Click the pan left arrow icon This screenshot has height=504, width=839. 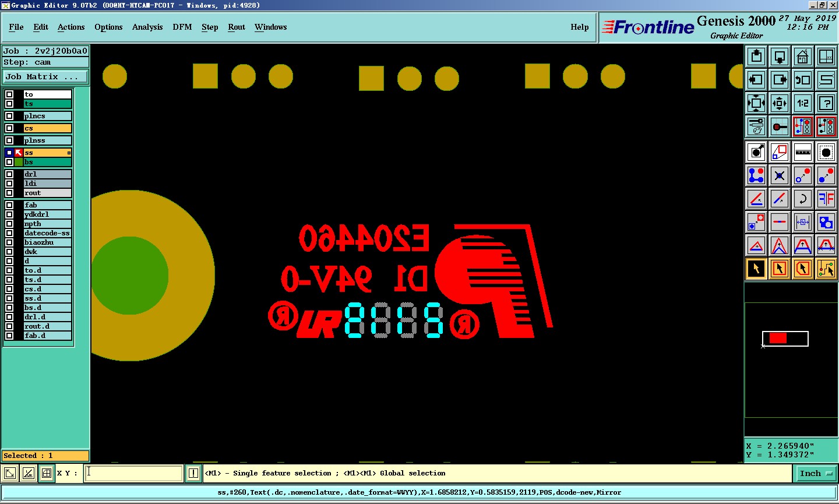pos(756,80)
